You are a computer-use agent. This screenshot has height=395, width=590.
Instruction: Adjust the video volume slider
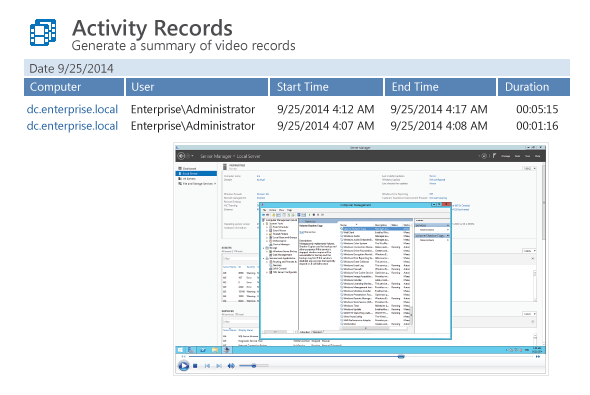[254, 365]
